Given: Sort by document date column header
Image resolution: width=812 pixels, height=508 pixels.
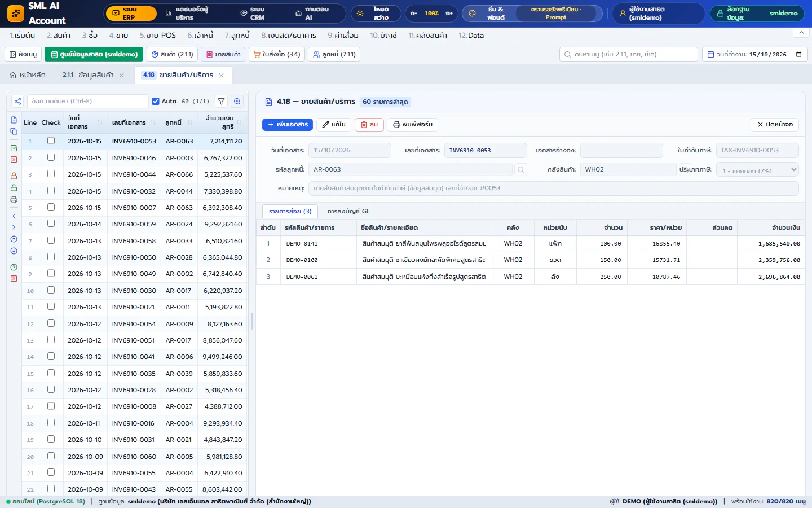Looking at the screenshot, I should (x=85, y=122).
